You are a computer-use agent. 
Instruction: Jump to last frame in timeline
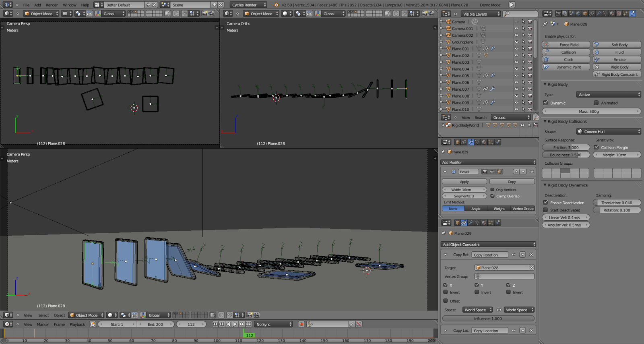[249, 324]
